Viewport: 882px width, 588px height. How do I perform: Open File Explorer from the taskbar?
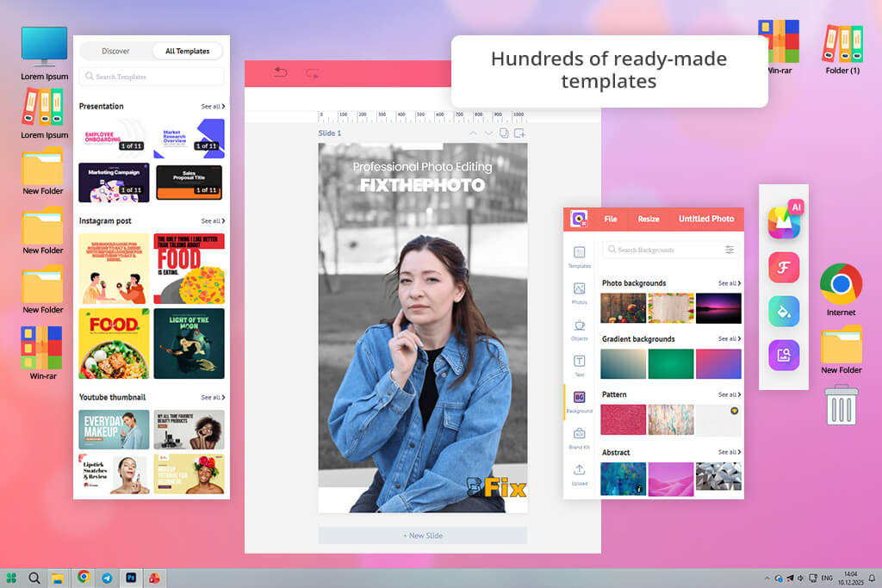click(x=58, y=578)
